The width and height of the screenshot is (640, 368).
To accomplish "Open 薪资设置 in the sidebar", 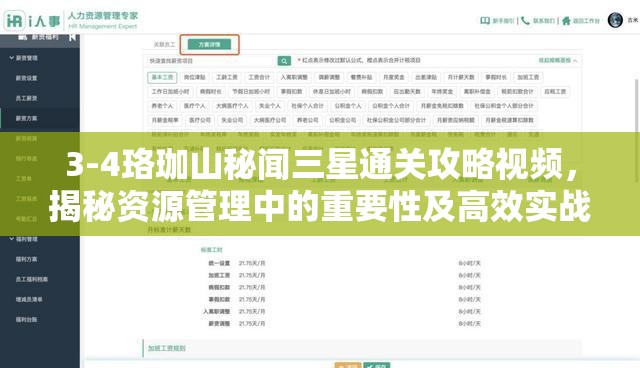I will pos(27,78).
